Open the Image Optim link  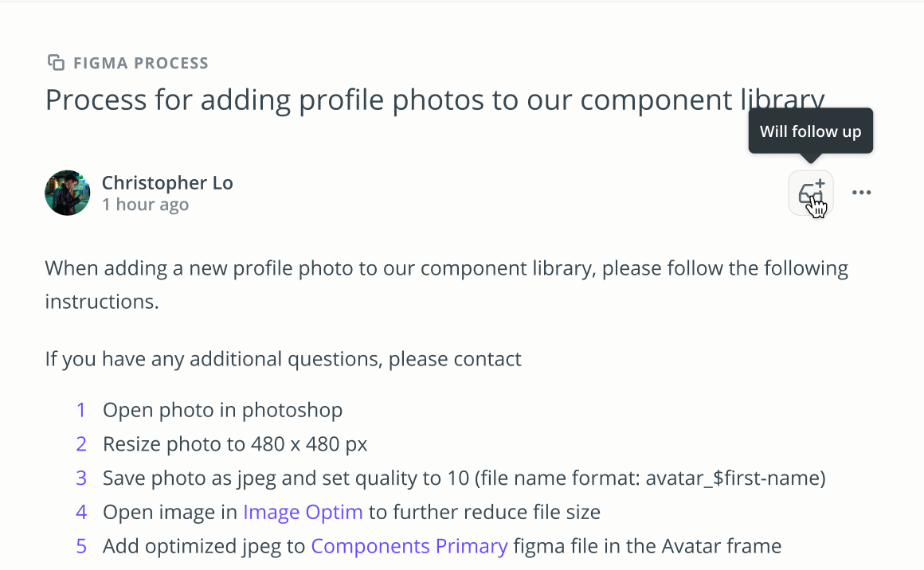(x=303, y=512)
